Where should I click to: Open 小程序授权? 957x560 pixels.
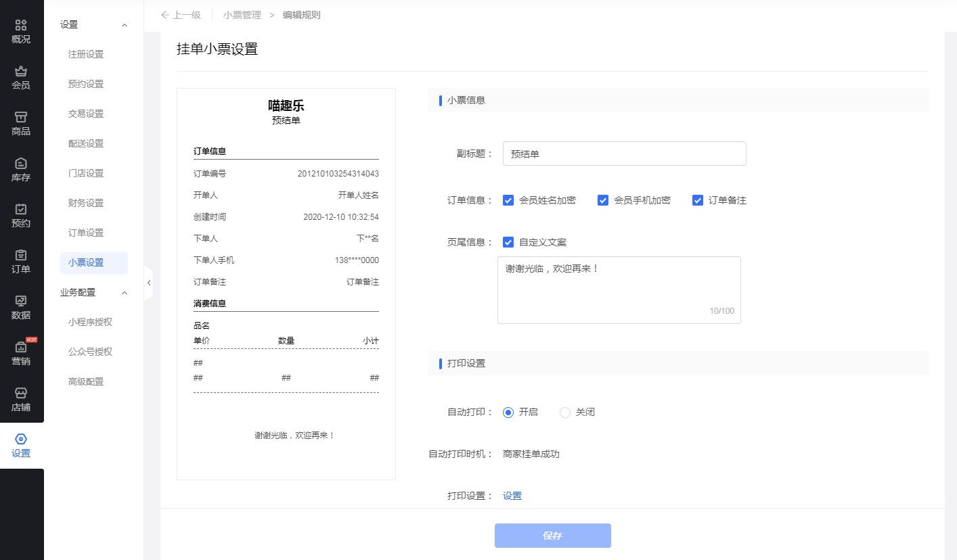[x=90, y=322]
